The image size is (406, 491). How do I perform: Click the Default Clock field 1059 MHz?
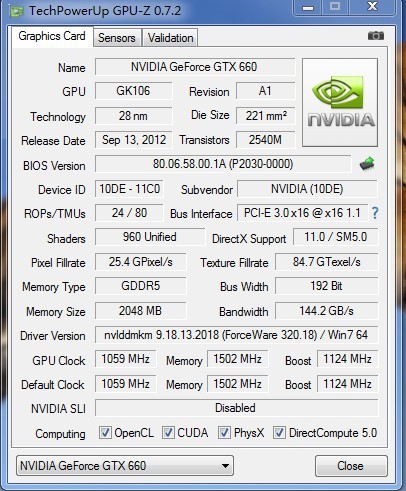tap(125, 384)
